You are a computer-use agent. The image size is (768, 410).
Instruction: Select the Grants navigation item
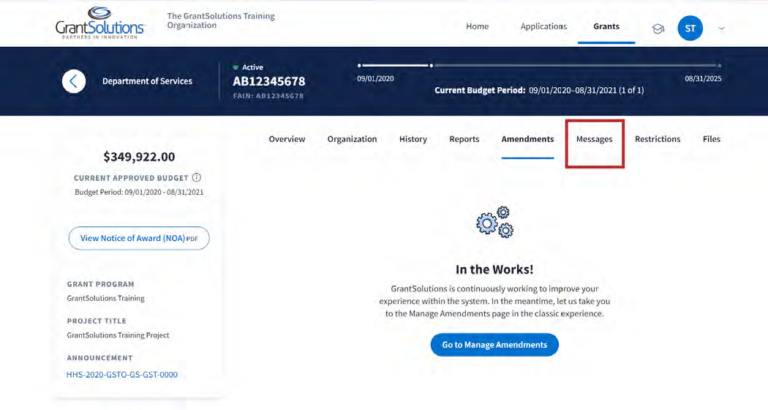click(x=606, y=26)
